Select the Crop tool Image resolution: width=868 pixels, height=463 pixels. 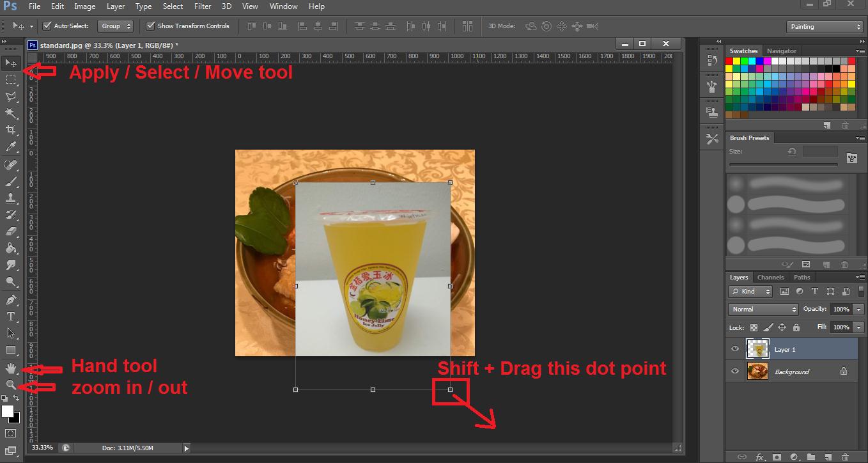click(x=11, y=130)
